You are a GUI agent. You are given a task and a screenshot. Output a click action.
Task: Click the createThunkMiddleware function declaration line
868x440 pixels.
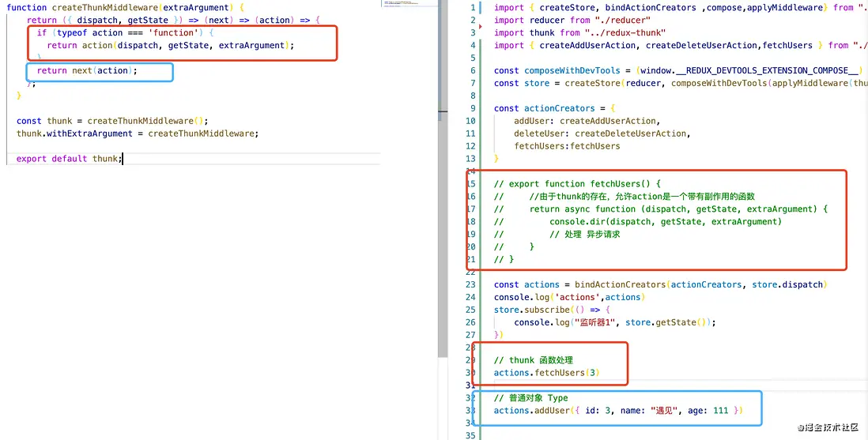tap(125, 8)
